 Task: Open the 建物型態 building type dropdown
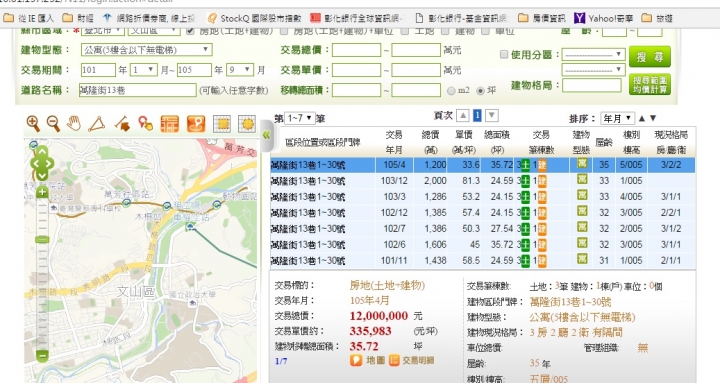146,50
